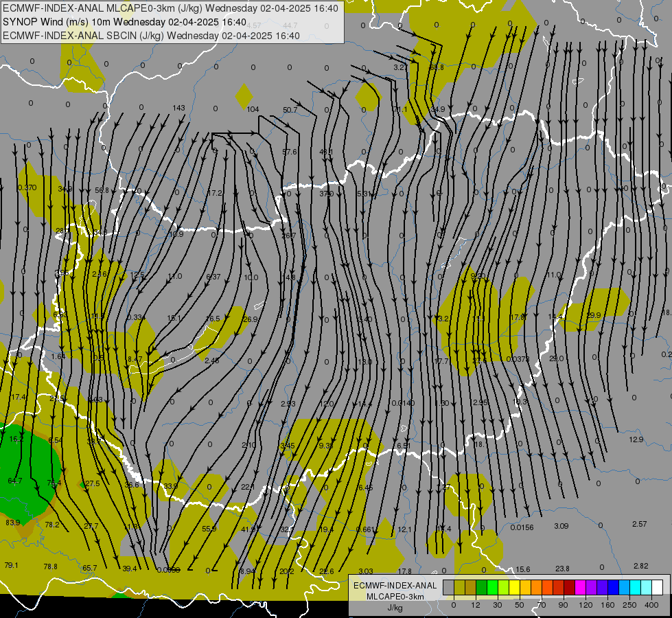Click the gray swatch in the legend
Screen dimensions: 672x618
(x=448, y=588)
